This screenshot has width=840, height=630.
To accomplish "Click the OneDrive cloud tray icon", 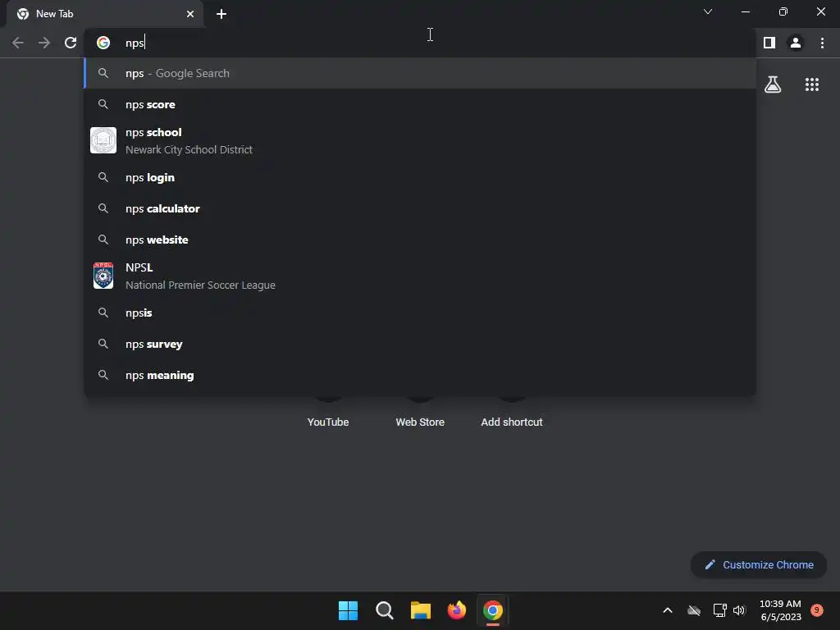I will (x=694, y=610).
